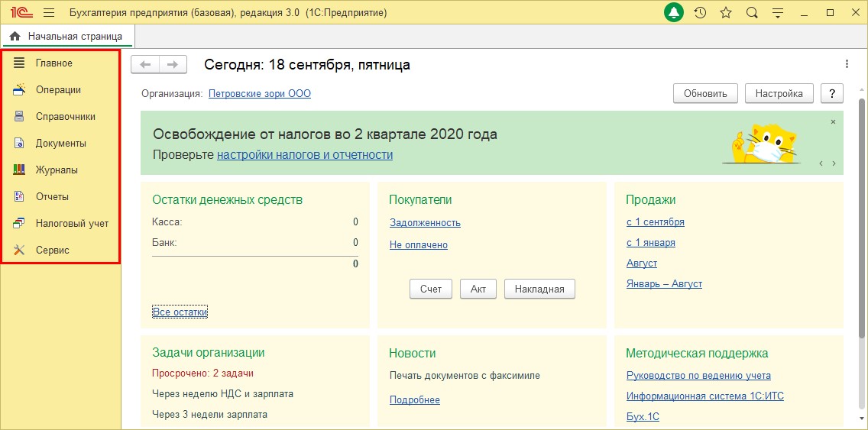The width and height of the screenshot is (868, 430).
Task: Open the Журналы menu section
Action: pyautogui.click(x=57, y=170)
